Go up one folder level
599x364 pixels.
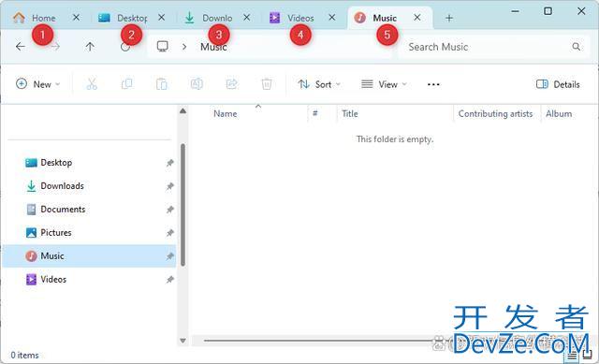pos(90,47)
